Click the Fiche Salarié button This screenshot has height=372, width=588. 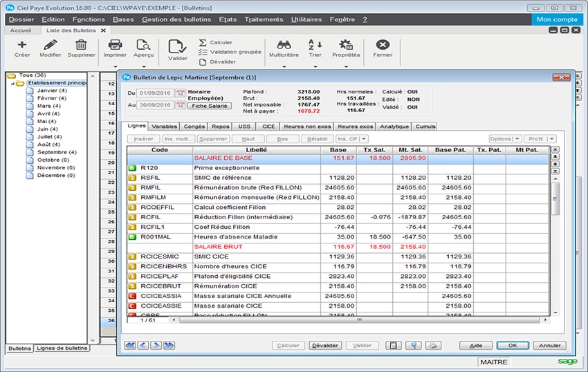tap(209, 106)
